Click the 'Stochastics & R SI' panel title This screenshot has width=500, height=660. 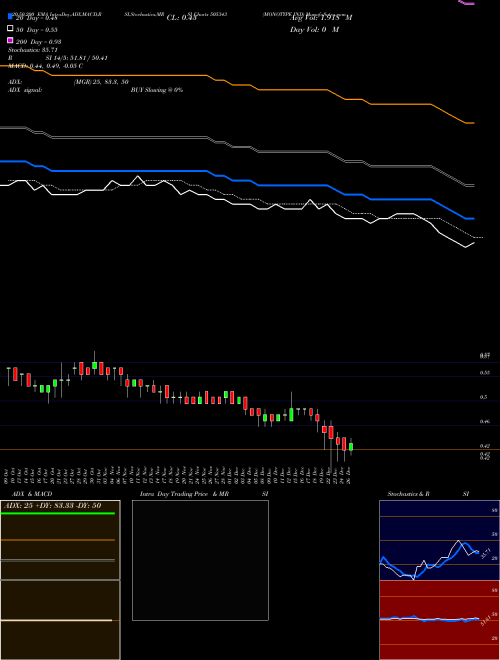pos(428,494)
